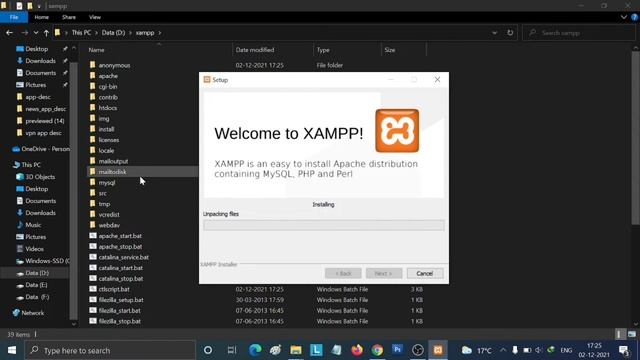This screenshot has height=360, width=640.
Task: Open pinned Documents in Quick access
Action: 40,73
